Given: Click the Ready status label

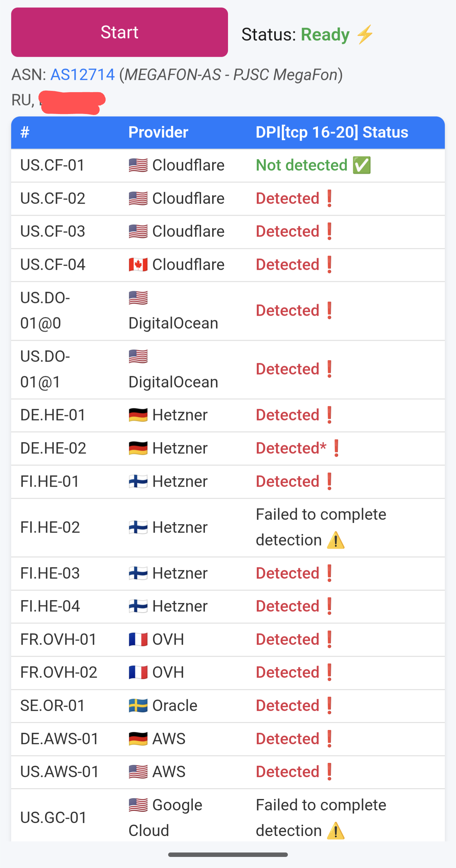Looking at the screenshot, I should (x=325, y=35).
